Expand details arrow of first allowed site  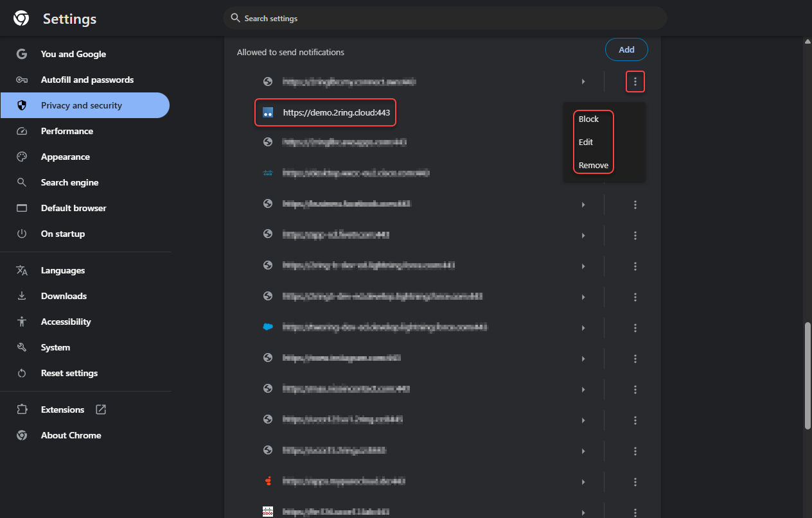coord(583,82)
